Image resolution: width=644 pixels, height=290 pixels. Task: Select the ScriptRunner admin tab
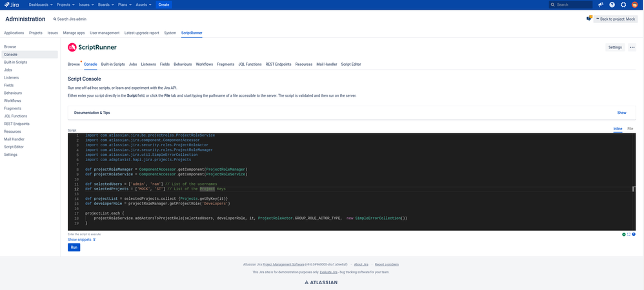tap(192, 33)
